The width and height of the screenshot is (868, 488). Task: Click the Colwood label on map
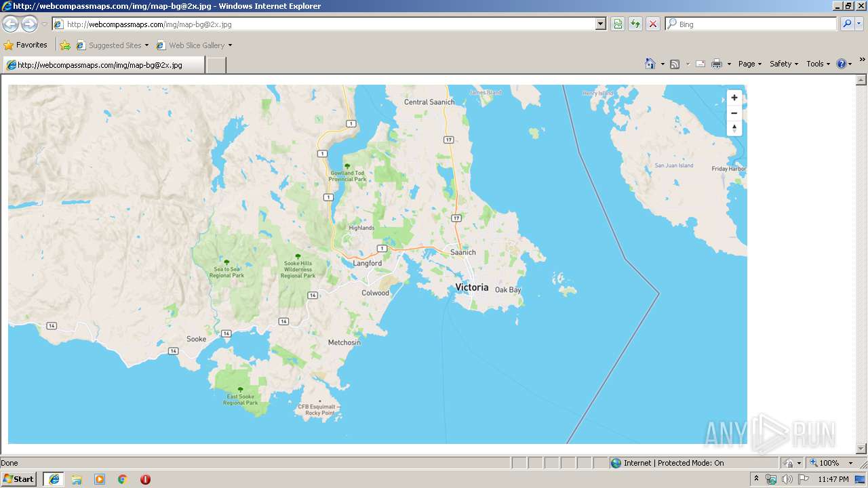pyautogui.click(x=376, y=293)
